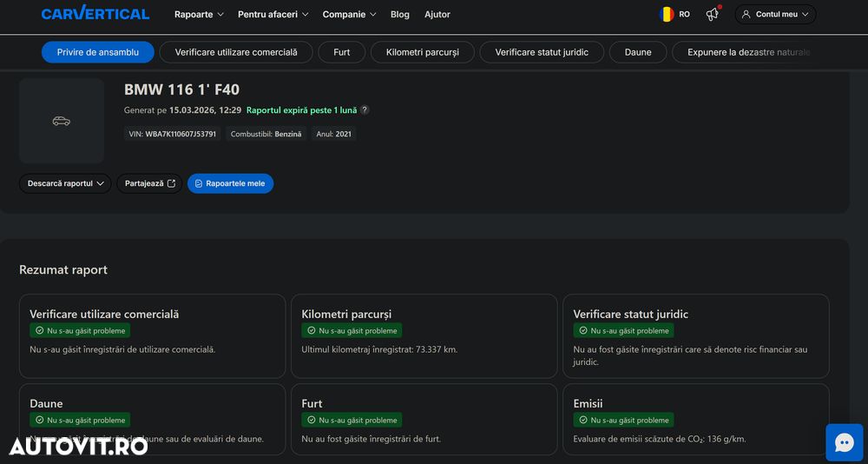
Task: Click the expiry help question mark icon
Action: [365, 110]
